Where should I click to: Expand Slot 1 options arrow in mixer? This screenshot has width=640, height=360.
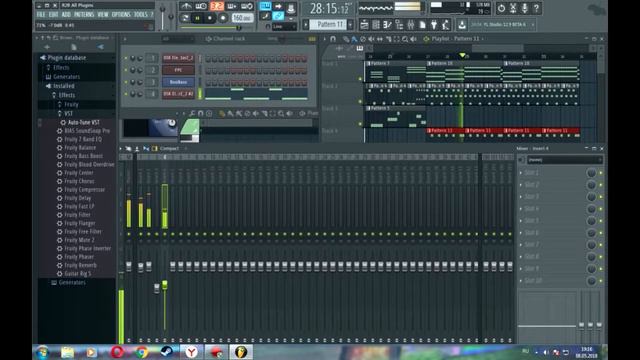coord(521,173)
